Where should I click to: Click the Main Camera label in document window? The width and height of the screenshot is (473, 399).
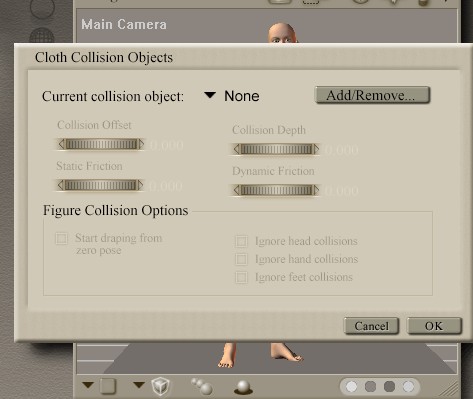[x=124, y=25]
